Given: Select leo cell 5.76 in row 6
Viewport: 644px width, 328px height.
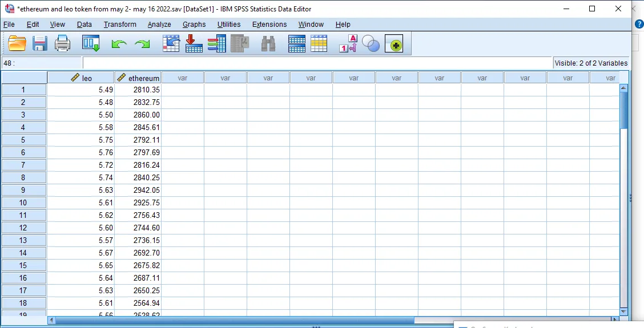Looking at the screenshot, I should tap(81, 152).
